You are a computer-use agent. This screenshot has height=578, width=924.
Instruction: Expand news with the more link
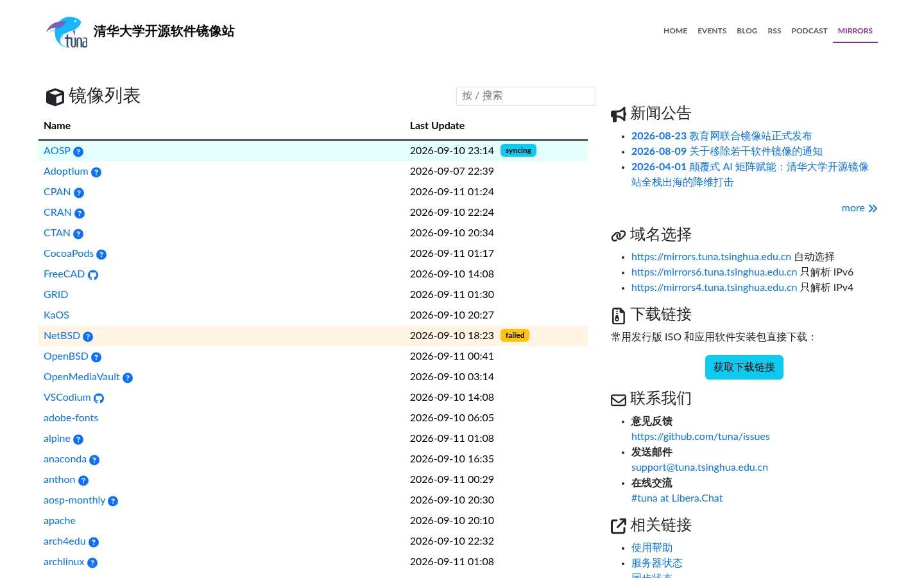point(859,208)
